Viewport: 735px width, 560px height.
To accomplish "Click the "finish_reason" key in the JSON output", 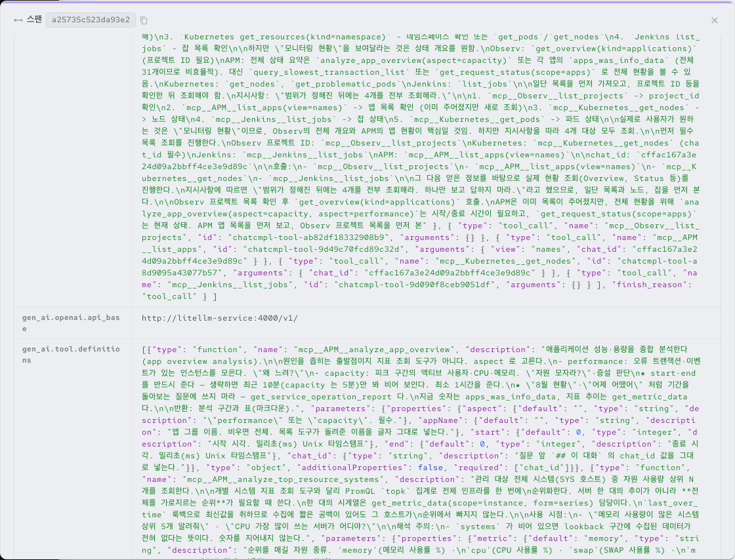I will click(x=650, y=285).
